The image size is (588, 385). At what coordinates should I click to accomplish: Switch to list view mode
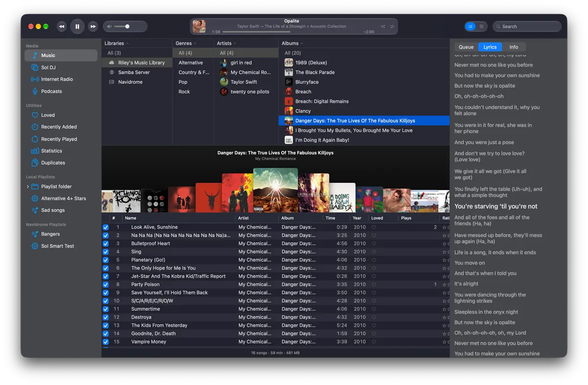click(470, 26)
